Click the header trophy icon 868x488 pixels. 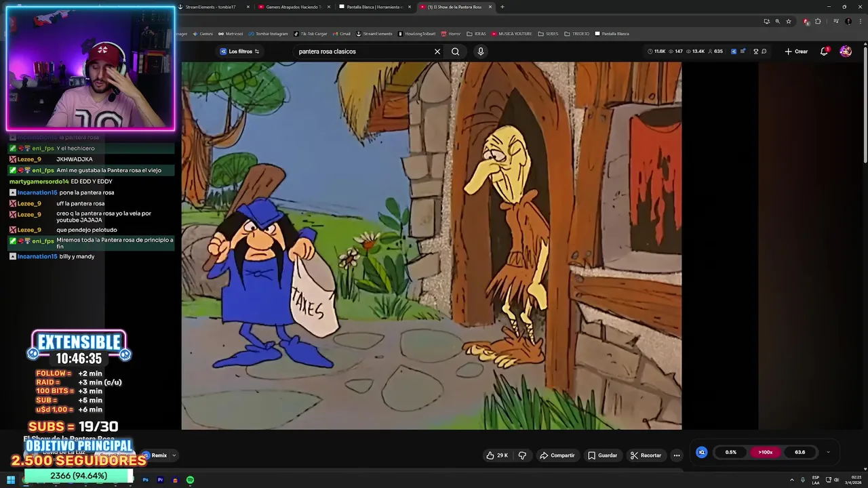tap(755, 52)
